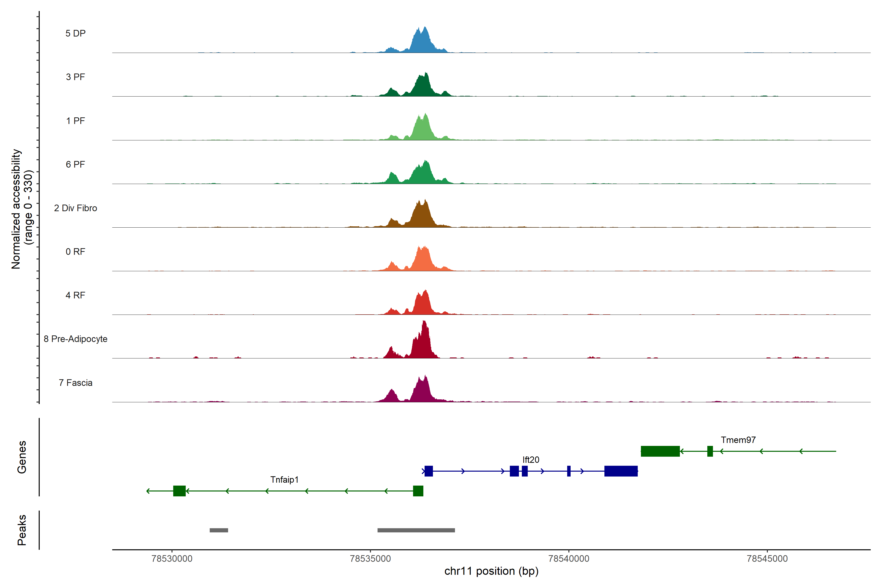Click the 8 Pre-Adipocyte label
The image size is (882, 588).
(x=75, y=339)
